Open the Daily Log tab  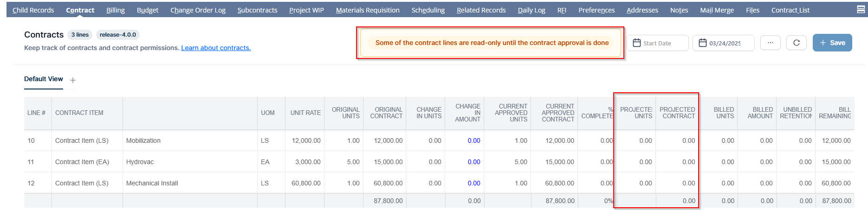coord(531,10)
